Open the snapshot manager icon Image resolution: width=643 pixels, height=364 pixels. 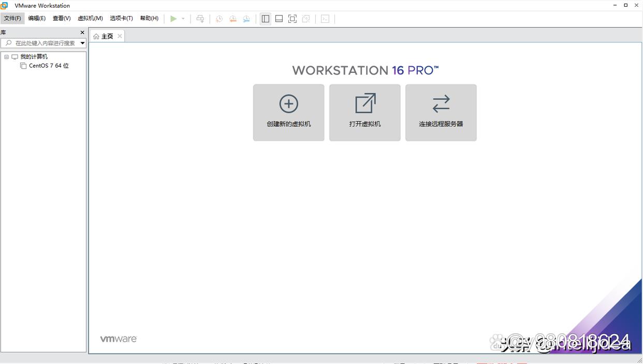tap(246, 19)
